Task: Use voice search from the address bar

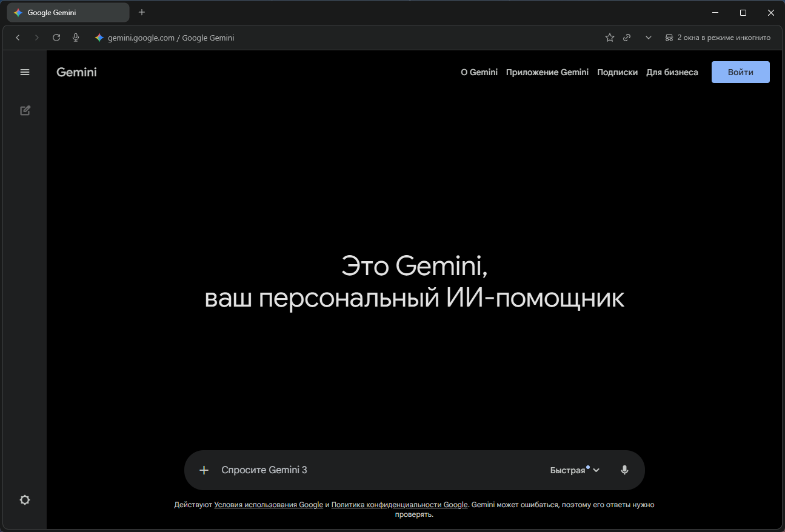Action: pos(76,37)
